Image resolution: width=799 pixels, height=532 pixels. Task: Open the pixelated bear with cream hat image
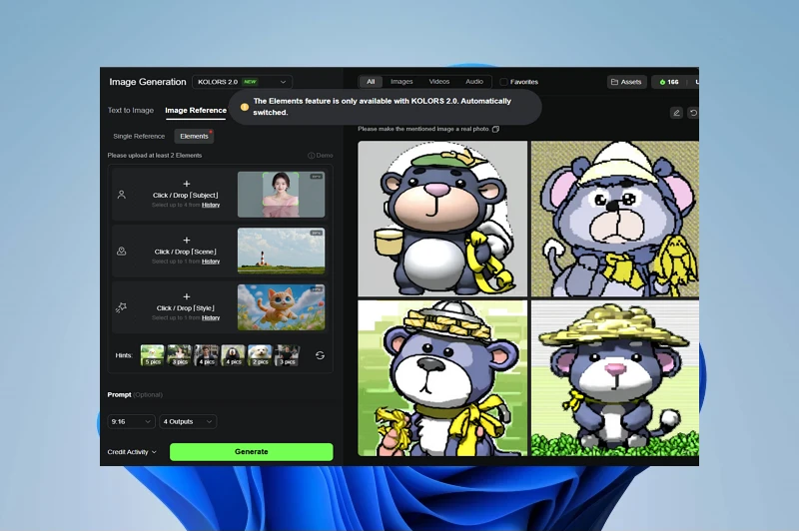tap(615, 219)
